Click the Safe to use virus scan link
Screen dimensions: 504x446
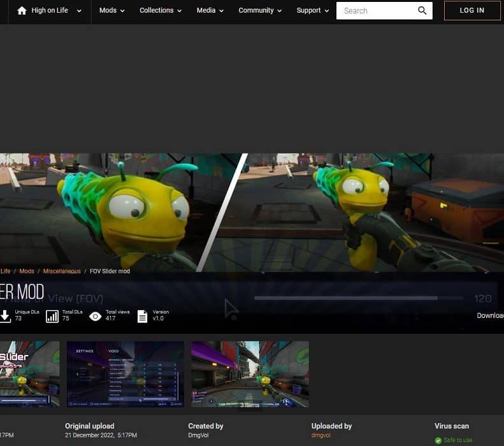[457, 440]
